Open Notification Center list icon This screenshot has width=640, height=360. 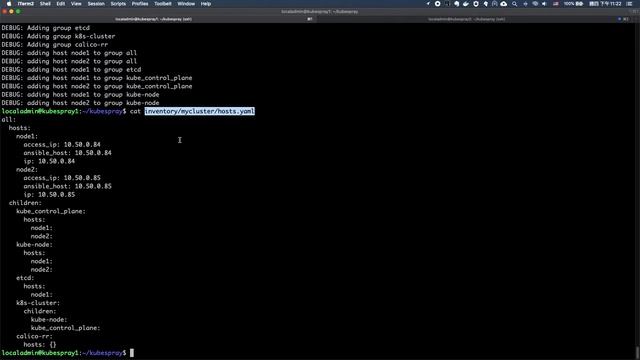pos(629,4)
